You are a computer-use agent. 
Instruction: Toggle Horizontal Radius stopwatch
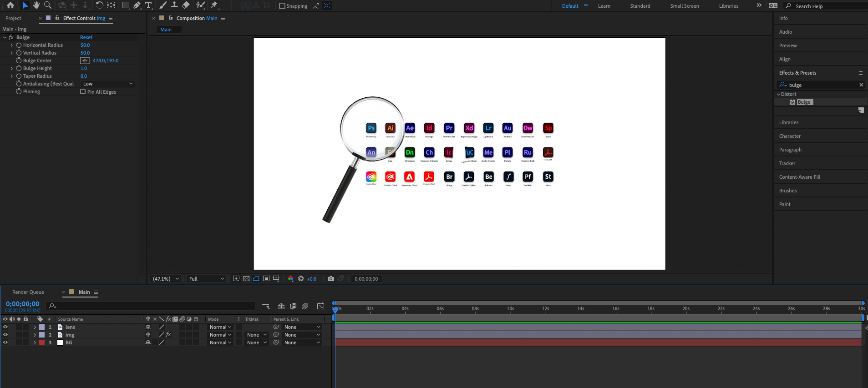[19, 45]
